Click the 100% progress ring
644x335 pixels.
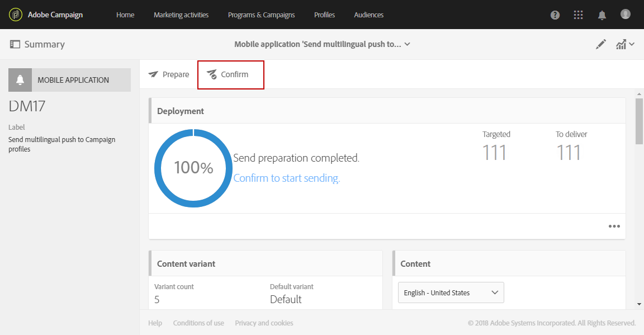[x=193, y=168]
